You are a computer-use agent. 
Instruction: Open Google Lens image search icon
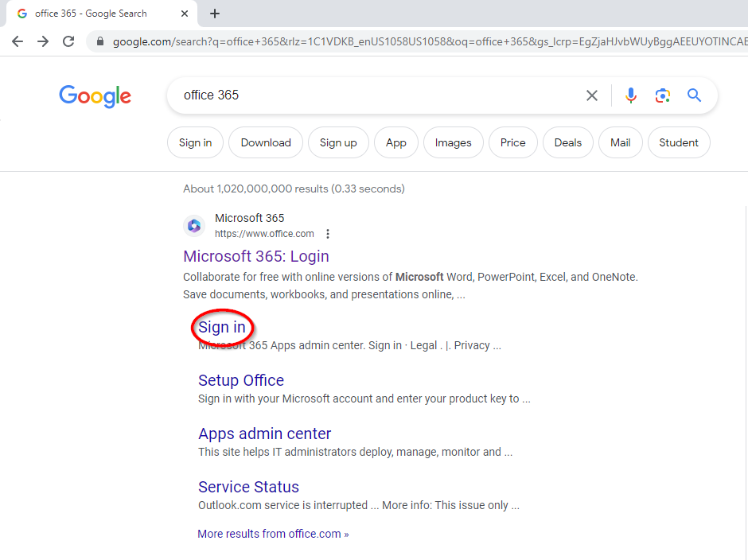(663, 95)
